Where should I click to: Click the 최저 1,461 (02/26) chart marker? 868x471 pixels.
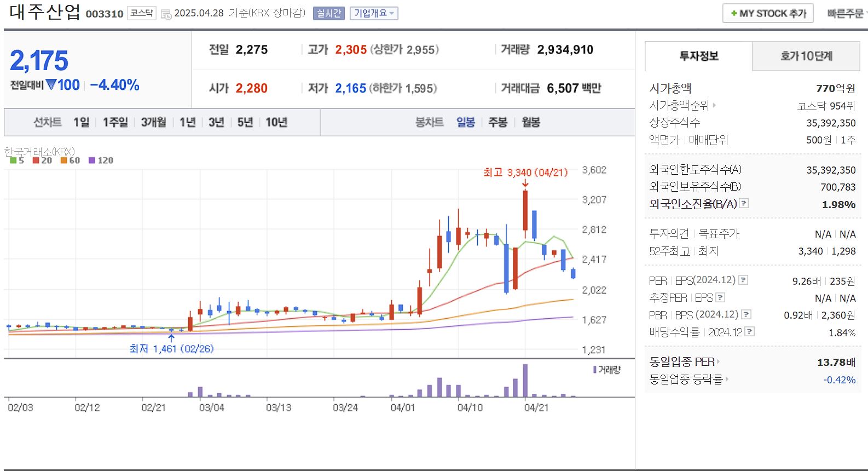pos(171,348)
